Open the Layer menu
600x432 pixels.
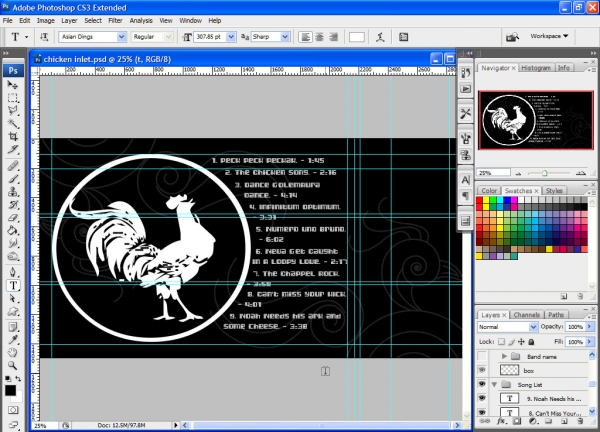69,21
